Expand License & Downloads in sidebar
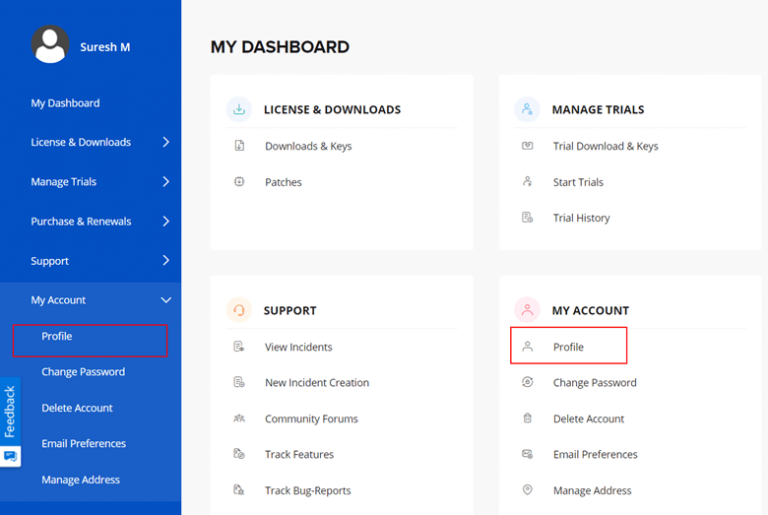 point(166,142)
